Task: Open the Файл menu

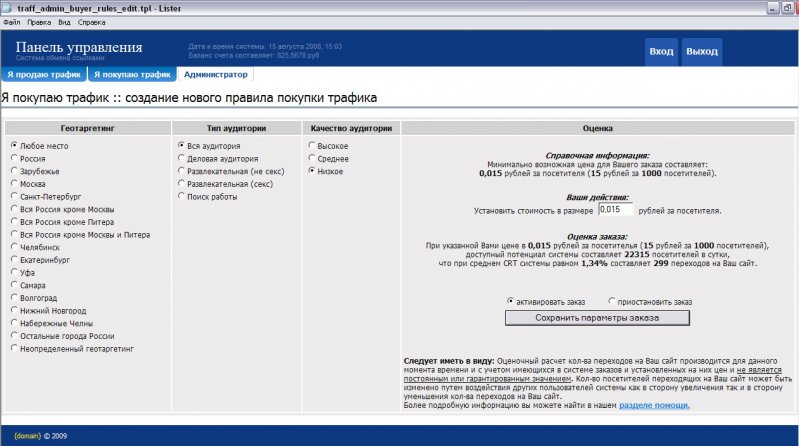Action: [11, 21]
